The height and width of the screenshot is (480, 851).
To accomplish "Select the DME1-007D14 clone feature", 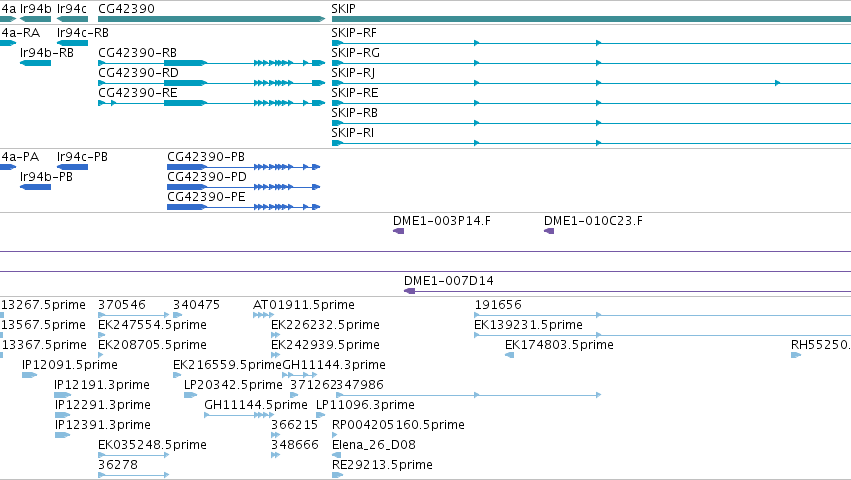I will [627, 291].
